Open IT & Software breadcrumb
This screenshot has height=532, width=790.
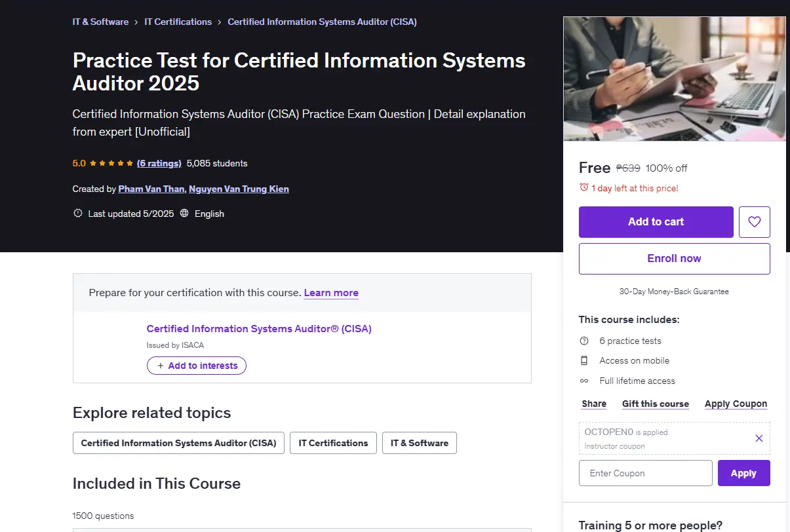coord(100,22)
